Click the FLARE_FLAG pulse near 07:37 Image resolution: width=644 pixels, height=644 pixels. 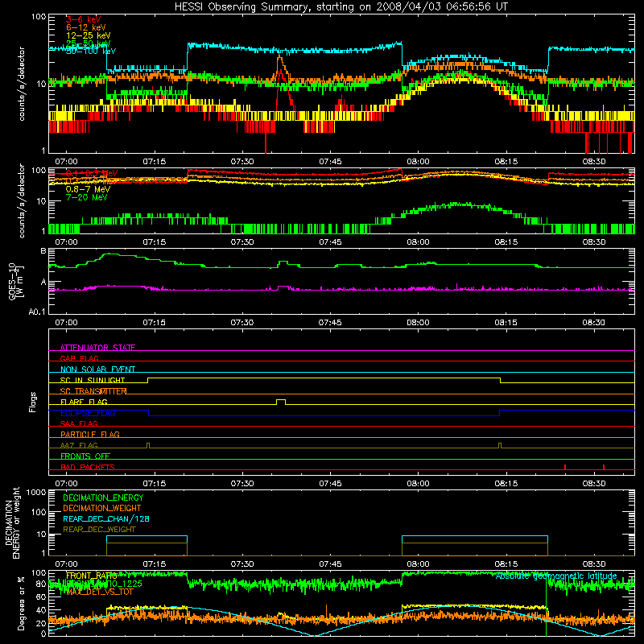[281, 402]
